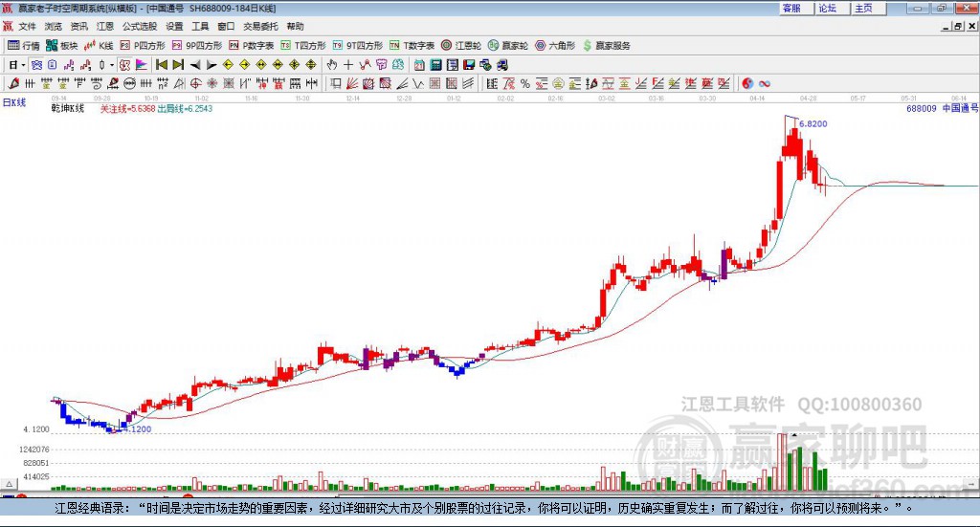Click the 828051 volume axis value
Screen dimensions: 980x527
pyautogui.click(x=36, y=463)
